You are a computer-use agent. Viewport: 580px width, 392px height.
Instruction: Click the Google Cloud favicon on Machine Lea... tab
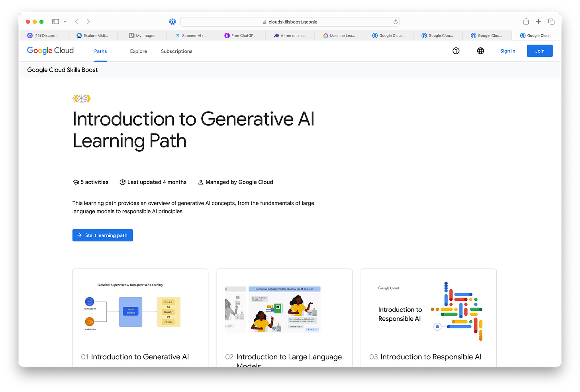pyautogui.click(x=326, y=35)
